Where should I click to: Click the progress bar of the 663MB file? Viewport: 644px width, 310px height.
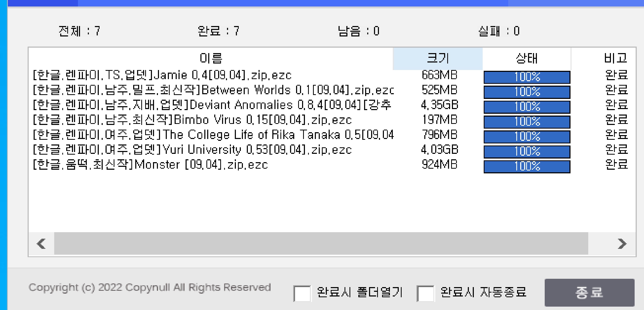527,77
